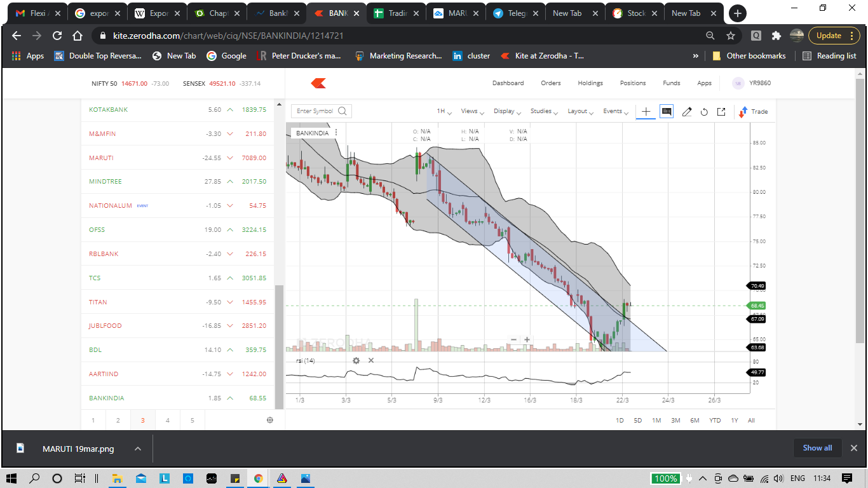This screenshot has height=488, width=868.
Task: Open the Orders page
Action: [x=551, y=83]
